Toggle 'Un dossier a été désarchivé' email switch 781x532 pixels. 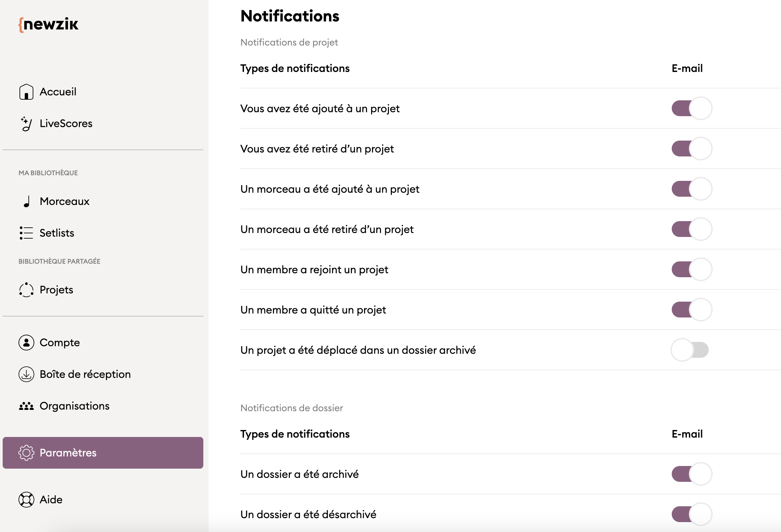point(691,514)
